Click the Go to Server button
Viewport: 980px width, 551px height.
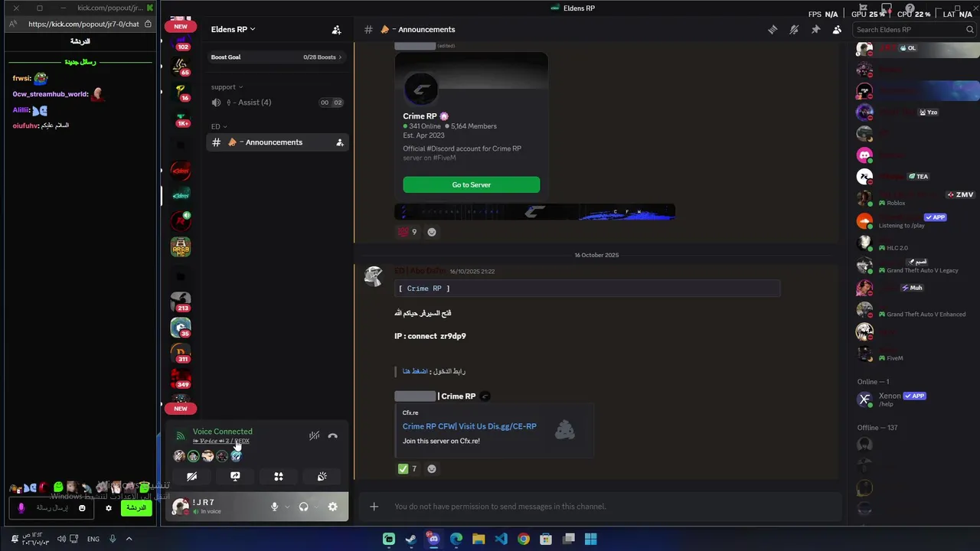tap(472, 184)
